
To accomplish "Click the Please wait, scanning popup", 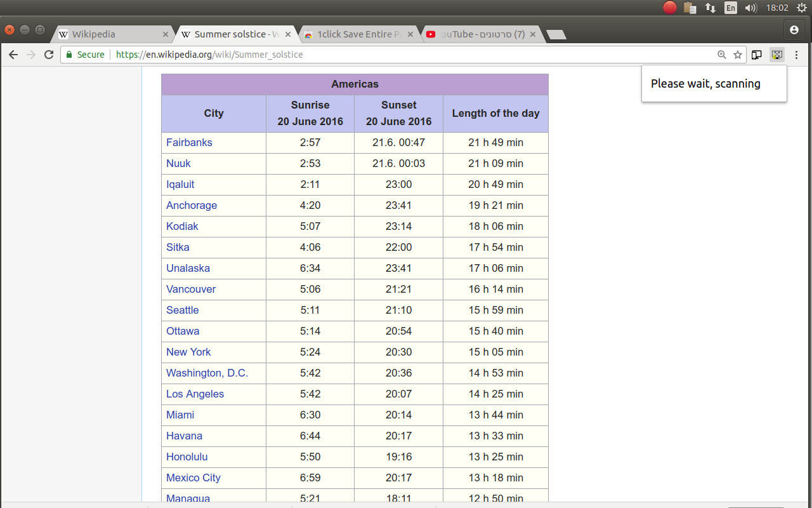I will tap(714, 84).
